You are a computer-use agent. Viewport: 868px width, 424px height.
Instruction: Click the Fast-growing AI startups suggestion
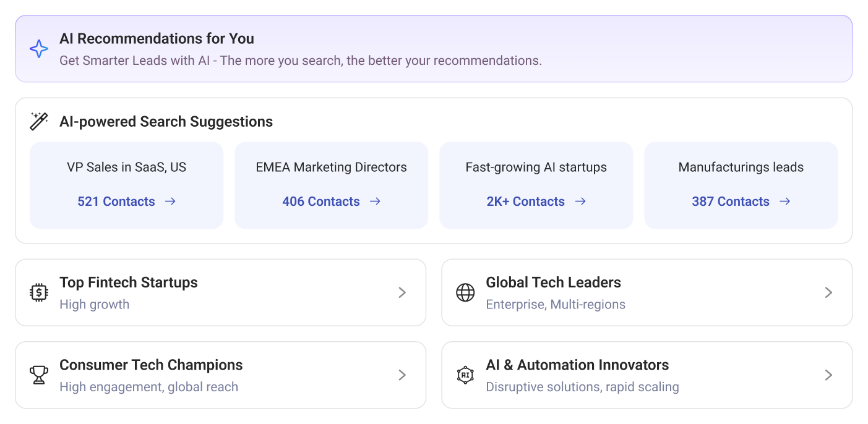pyautogui.click(x=536, y=167)
